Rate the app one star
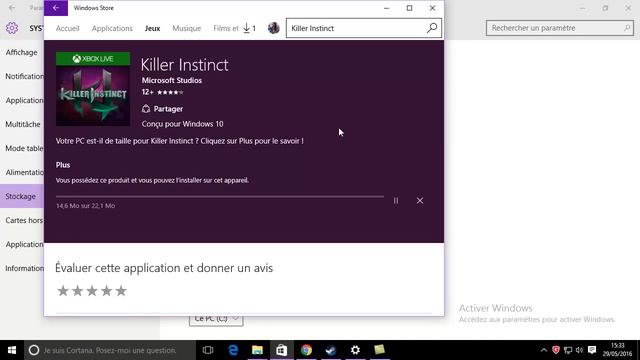 [x=63, y=291]
